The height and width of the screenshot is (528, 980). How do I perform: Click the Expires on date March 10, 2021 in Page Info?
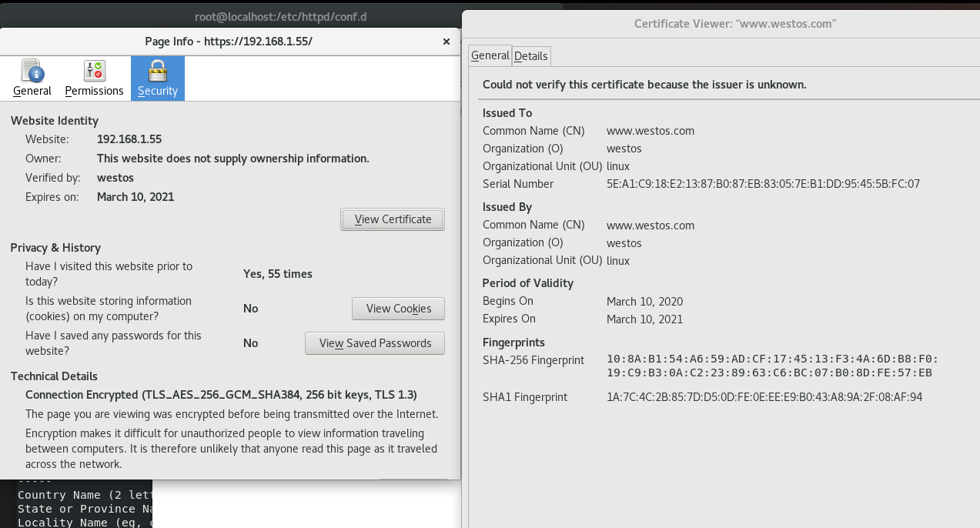pyautogui.click(x=135, y=197)
